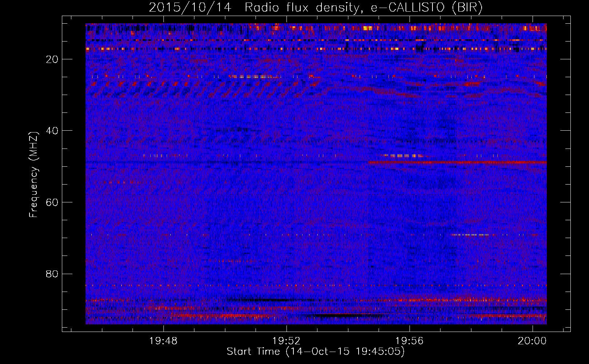Image resolution: width=589 pixels, height=364 pixels.
Task: Click the 60 MHz frequency tick label
Action: click(x=52, y=202)
